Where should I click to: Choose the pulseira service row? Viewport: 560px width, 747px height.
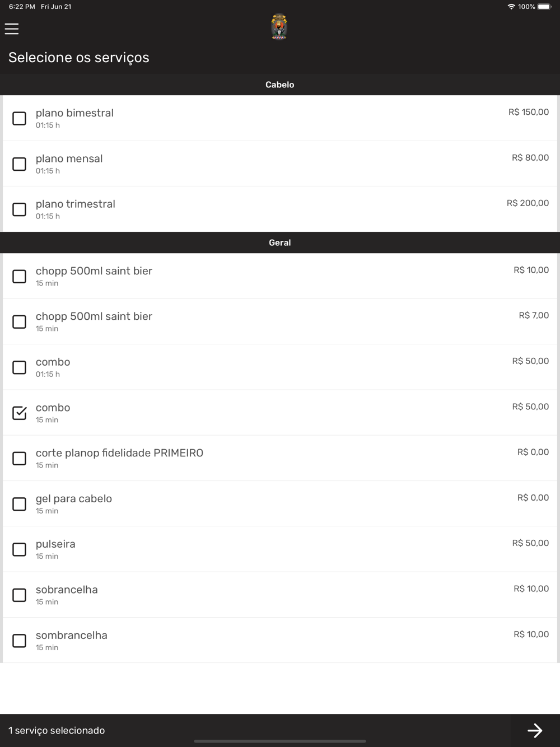280,549
